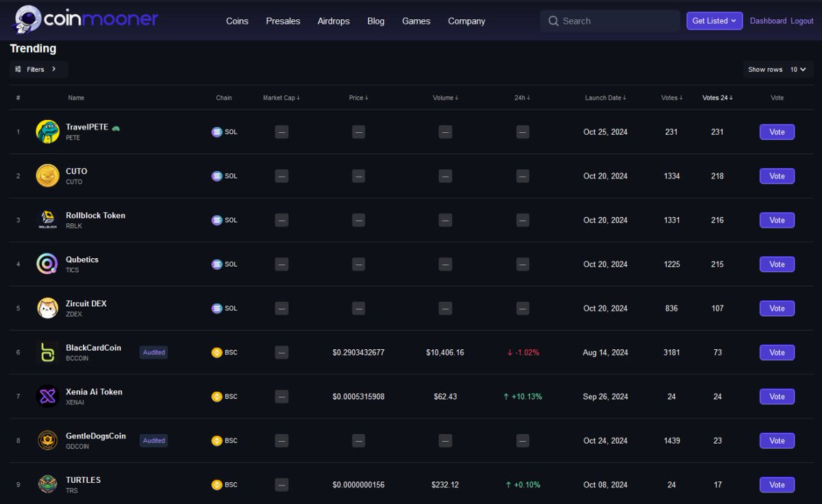Click the Logout link

point(802,21)
